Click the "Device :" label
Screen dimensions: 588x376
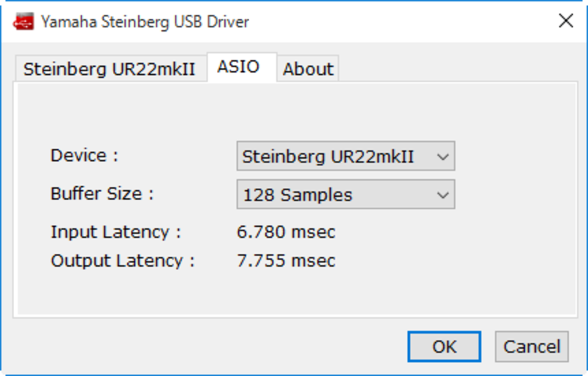(x=85, y=155)
